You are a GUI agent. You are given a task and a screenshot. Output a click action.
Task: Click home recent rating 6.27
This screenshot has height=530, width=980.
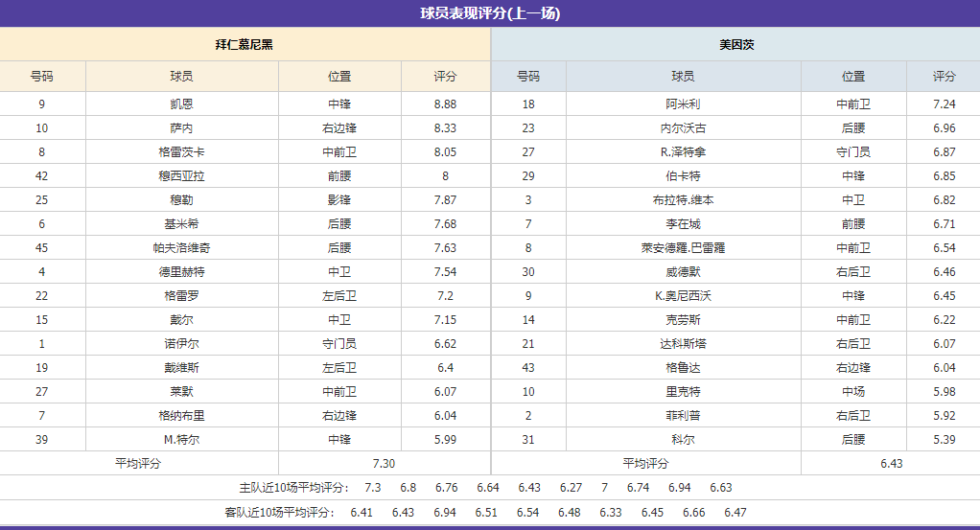pyautogui.click(x=571, y=488)
